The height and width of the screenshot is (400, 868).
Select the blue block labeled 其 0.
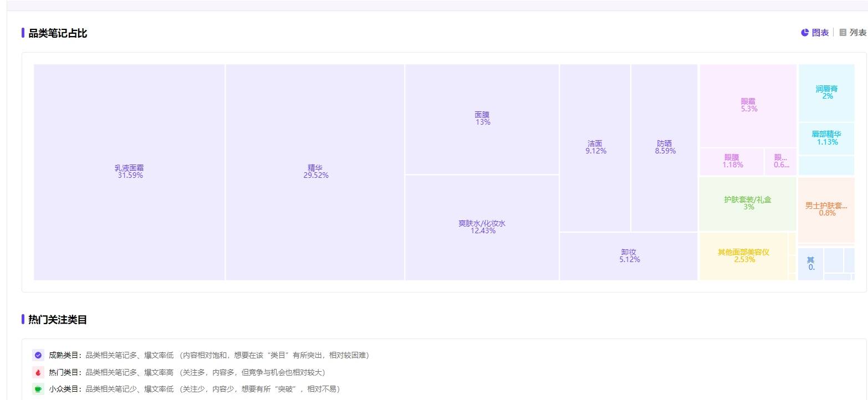[x=811, y=264]
